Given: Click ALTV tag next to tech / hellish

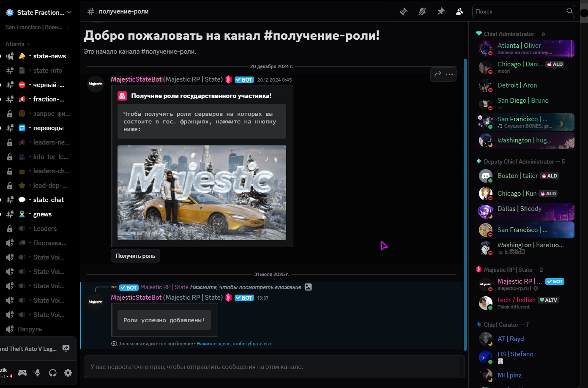Looking at the screenshot, I should (548, 300).
